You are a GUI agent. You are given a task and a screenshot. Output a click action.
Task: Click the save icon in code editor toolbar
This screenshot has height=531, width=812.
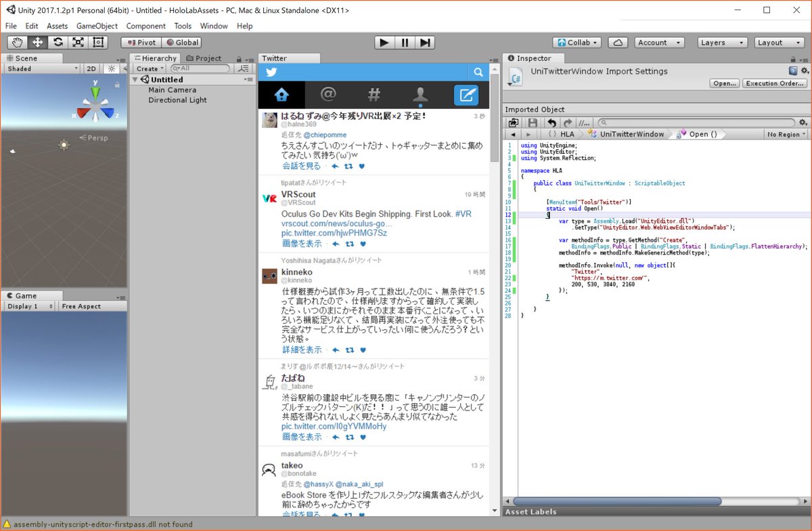coord(533,123)
